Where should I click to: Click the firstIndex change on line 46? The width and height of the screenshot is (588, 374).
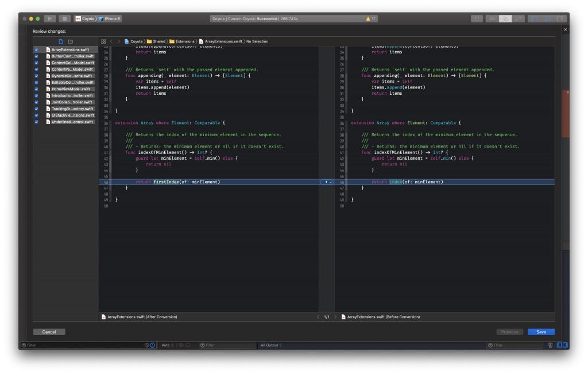166,182
